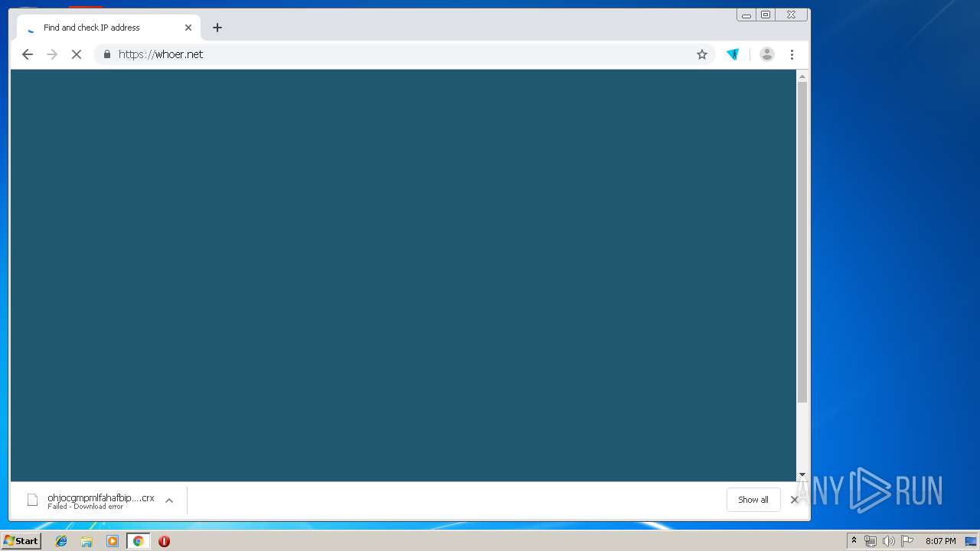The image size is (980, 551).
Task: Open the 8:07 PM system clock
Action: tap(940, 541)
